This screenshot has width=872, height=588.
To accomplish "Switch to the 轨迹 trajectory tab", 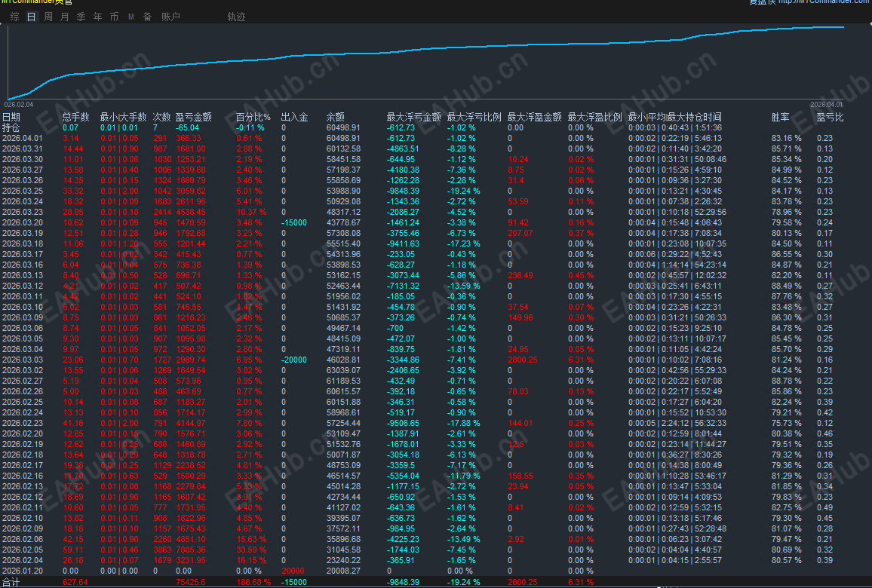I will [x=236, y=17].
